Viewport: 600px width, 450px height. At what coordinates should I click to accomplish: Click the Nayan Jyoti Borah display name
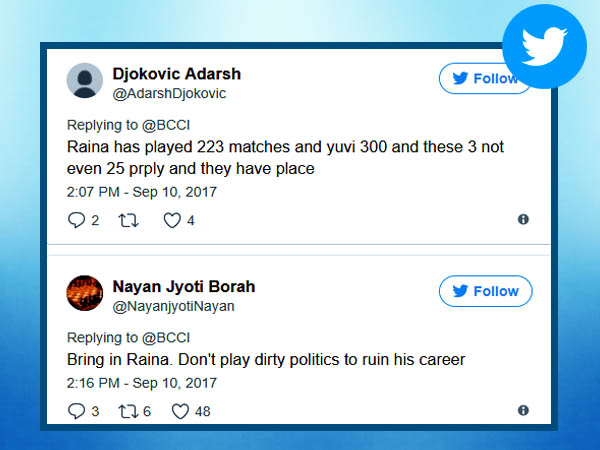184,287
